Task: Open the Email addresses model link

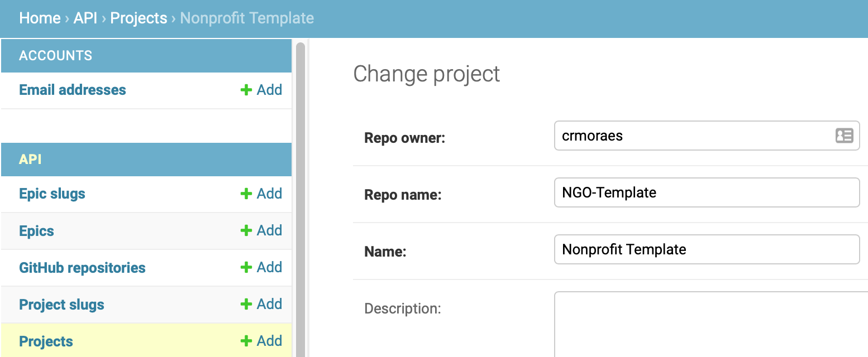Action: coord(73,90)
